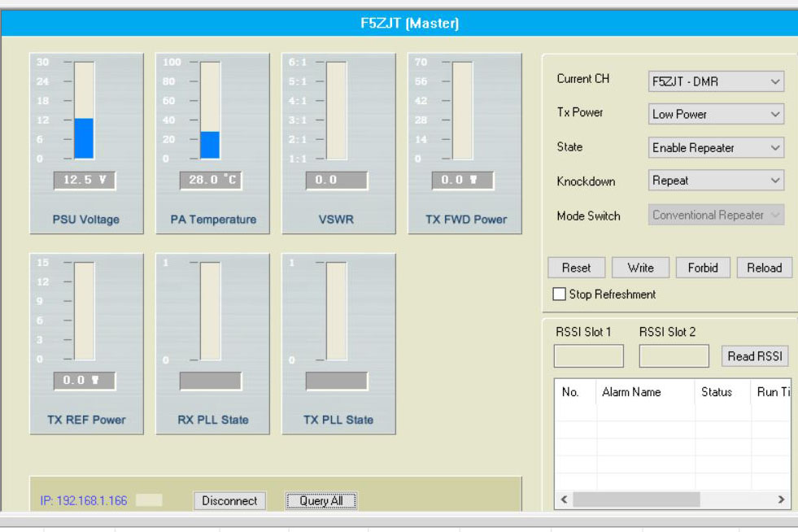The width and height of the screenshot is (798, 532).
Task: Open the State dropdown
Action: click(716, 148)
